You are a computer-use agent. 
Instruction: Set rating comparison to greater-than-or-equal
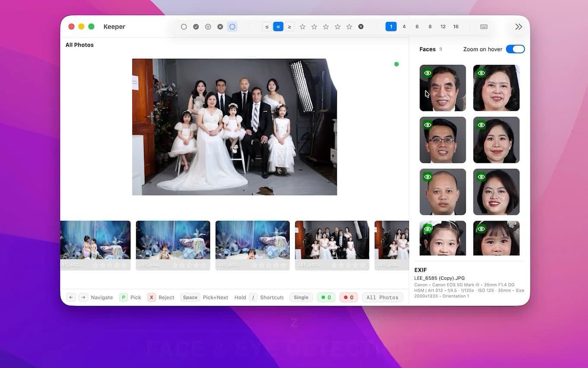pyautogui.click(x=289, y=27)
